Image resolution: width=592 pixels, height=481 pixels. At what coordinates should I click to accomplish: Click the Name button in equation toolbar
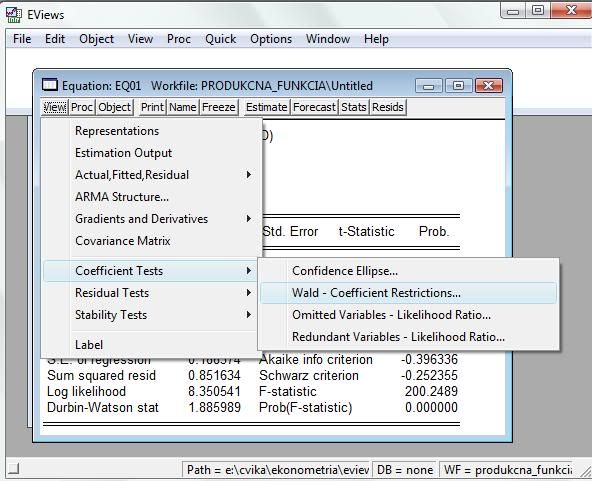(x=183, y=107)
